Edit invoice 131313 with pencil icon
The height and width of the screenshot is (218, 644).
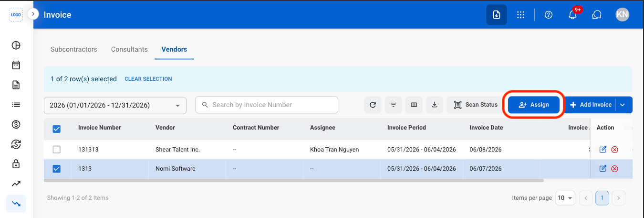(x=602, y=150)
